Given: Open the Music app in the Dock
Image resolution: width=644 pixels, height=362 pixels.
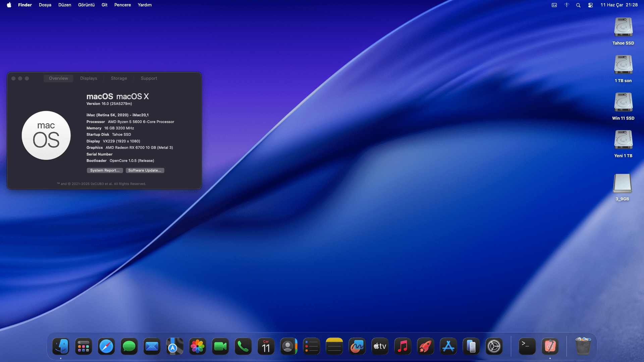Looking at the screenshot, I should (402, 346).
